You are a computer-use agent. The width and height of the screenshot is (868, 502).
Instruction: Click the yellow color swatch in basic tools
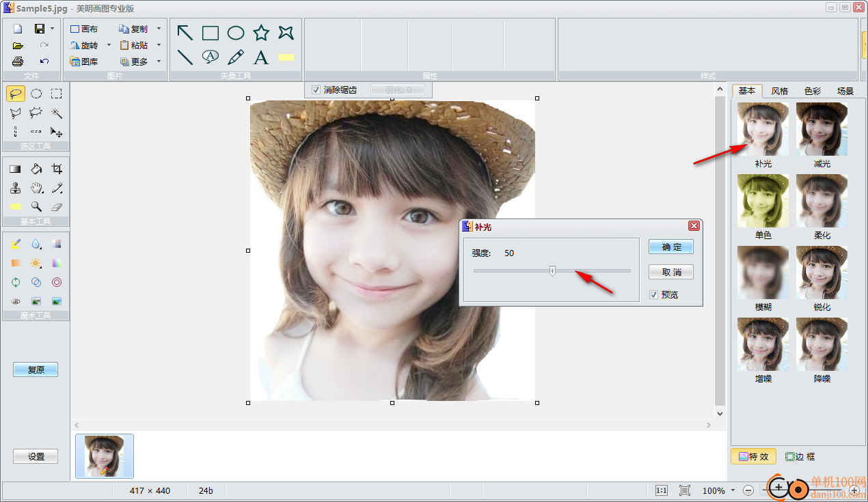[16, 206]
